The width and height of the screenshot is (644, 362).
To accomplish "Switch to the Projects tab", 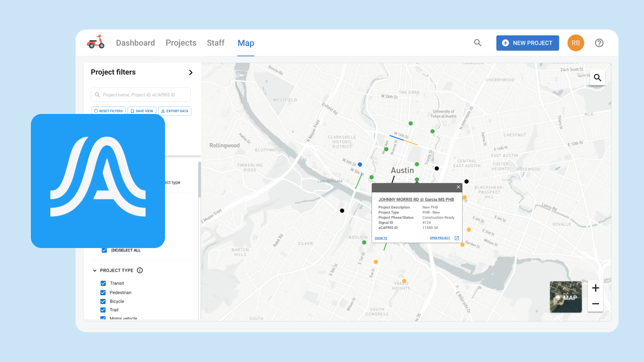I will [181, 43].
